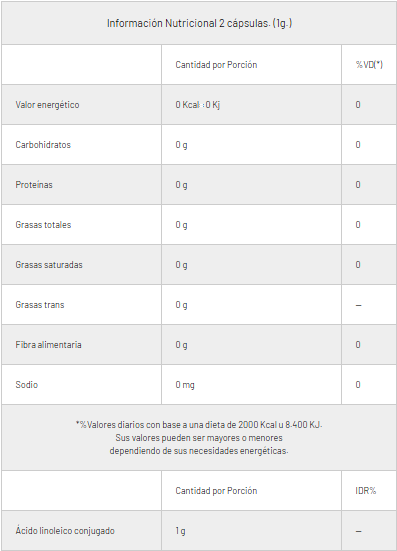Click the Grasas saturadas label
This screenshot has width=397, height=551.
pos(49,265)
